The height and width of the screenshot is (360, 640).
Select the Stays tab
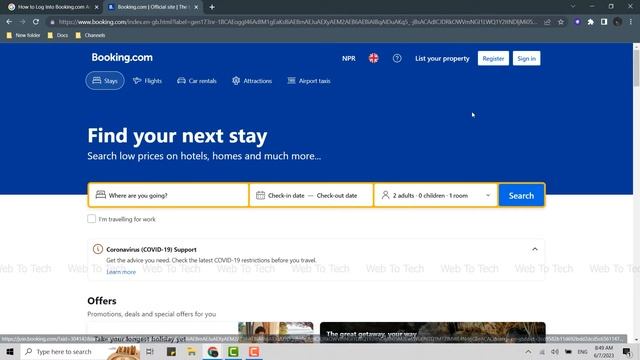coord(105,81)
